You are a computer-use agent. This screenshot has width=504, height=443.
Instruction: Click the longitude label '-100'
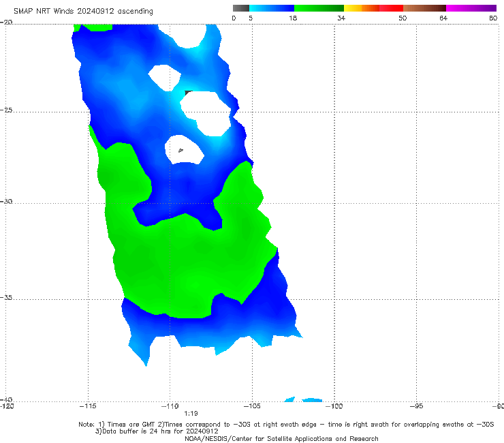click(x=334, y=406)
